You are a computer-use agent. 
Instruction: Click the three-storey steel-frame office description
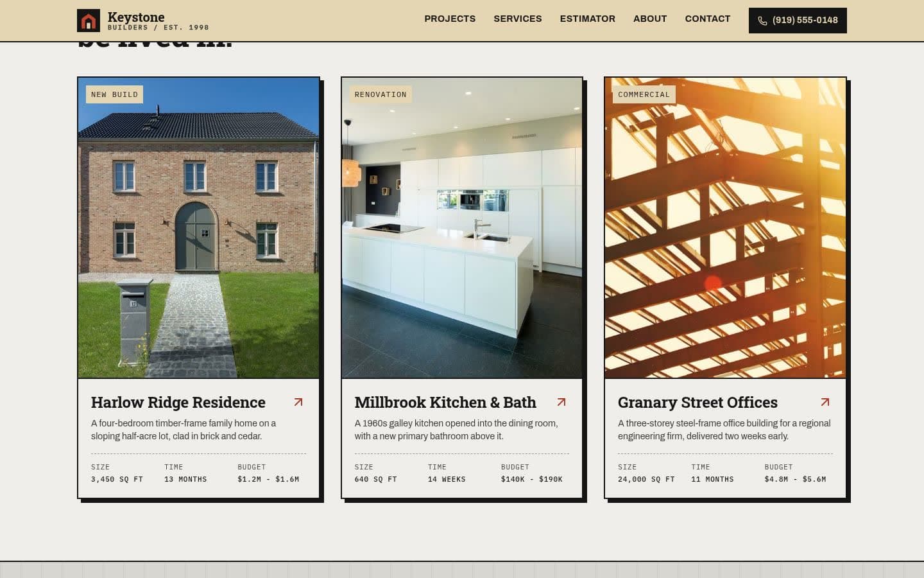coord(724,430)
